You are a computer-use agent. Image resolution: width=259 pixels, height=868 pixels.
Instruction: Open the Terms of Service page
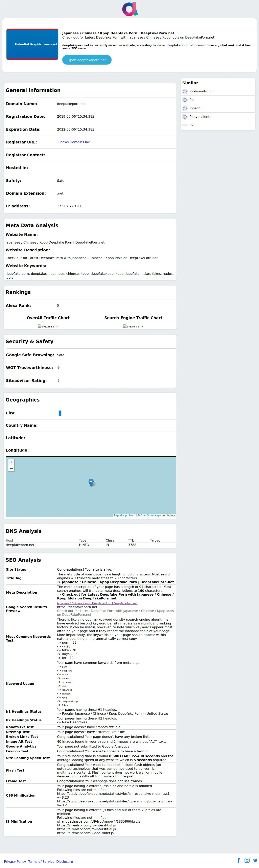(41, 862)
